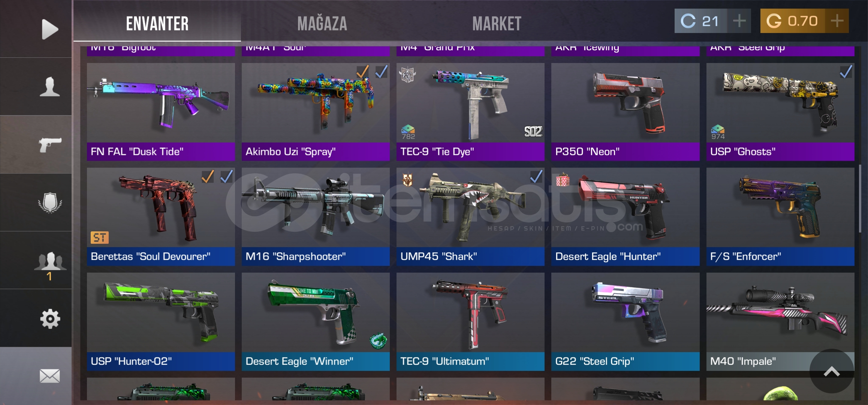Select the ENVANTER tab

point(157,24)
